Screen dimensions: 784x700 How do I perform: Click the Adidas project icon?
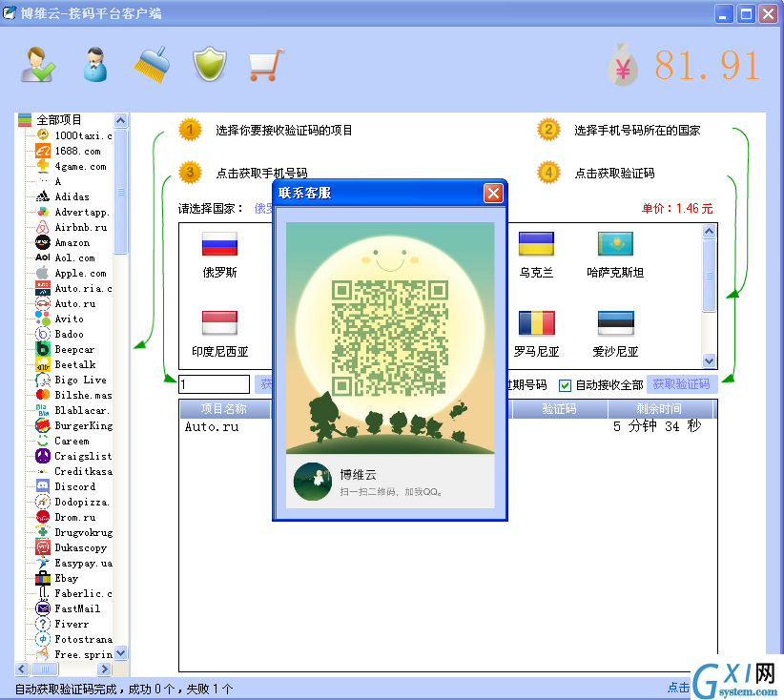click(x=43, y=196)
